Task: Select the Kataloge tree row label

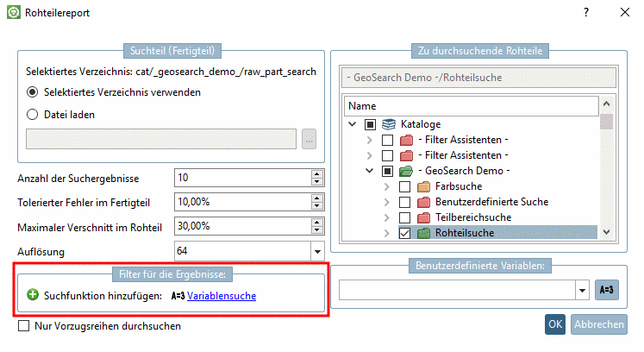Action: tap(421, 124)
